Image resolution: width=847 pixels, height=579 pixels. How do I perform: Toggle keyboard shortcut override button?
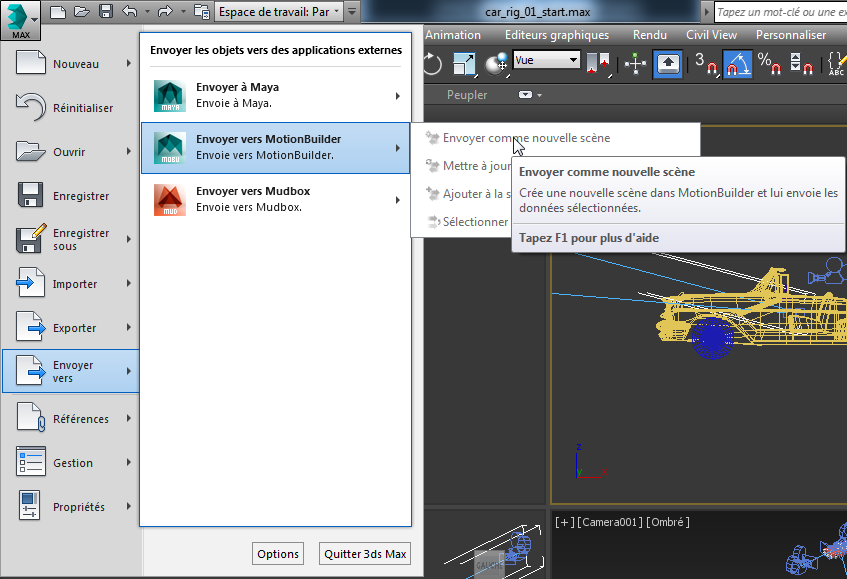click(x=668, y=64)
